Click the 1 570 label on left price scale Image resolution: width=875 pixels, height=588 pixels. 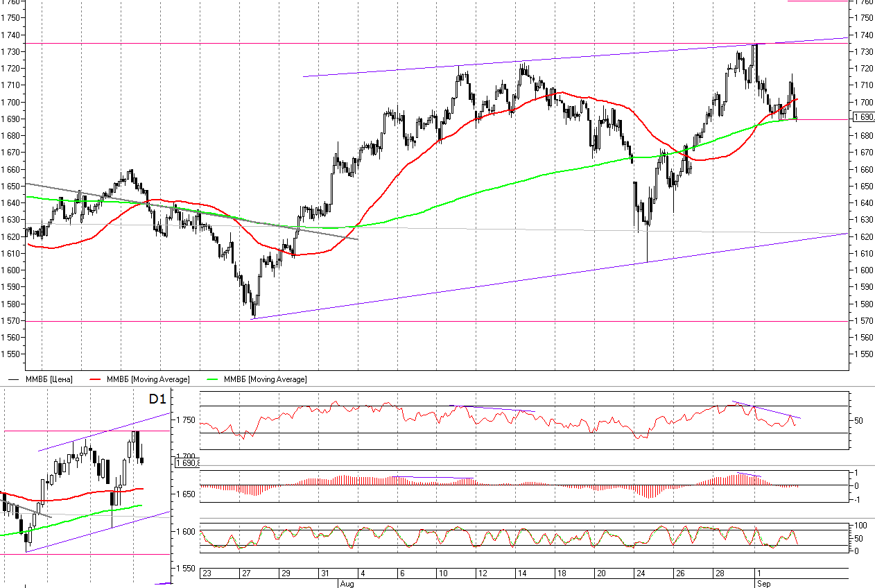pyautogui.click(x=12, y=321)
